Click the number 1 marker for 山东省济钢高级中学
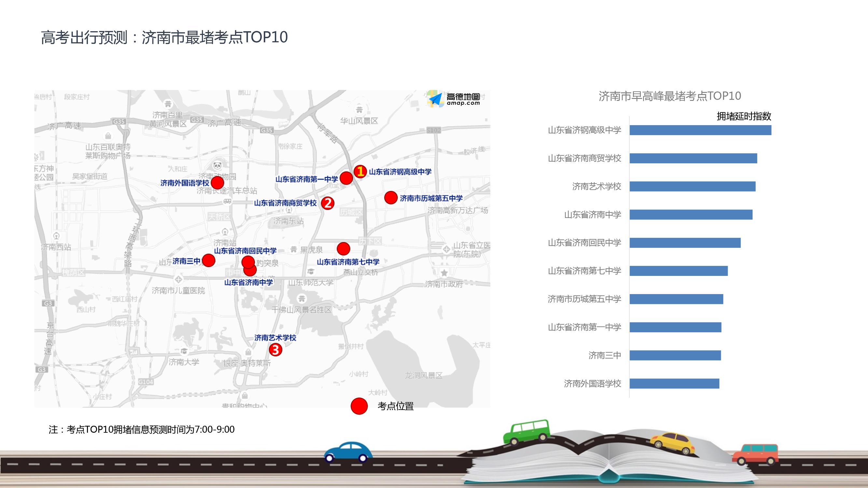The height and width of the screenshot is (488, 868). (360, 171)
